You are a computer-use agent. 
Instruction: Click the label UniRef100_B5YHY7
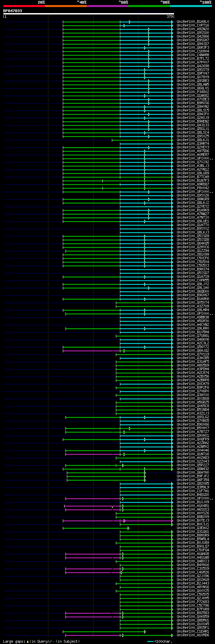click(x=193, y=428)
